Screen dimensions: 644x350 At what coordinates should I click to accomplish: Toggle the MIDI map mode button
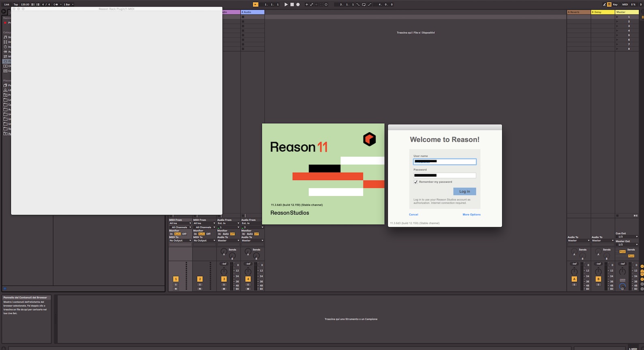pyautogui.click(x=625, y=4)
